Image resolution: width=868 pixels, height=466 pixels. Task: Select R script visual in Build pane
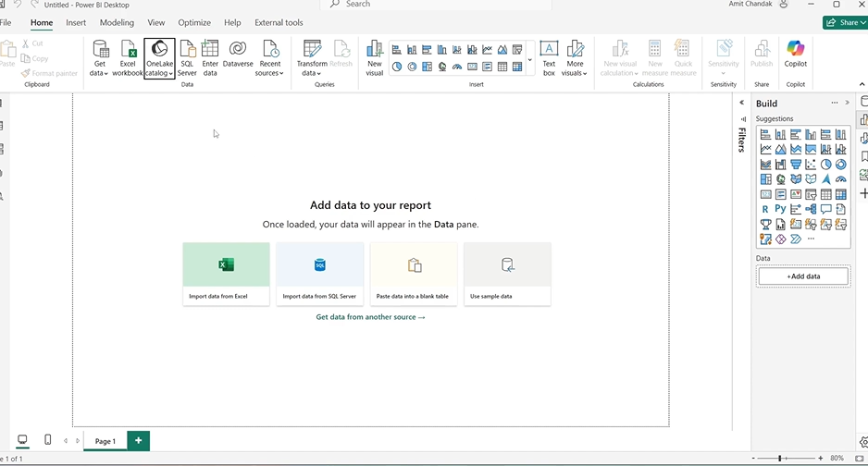(x=765, y=209)
